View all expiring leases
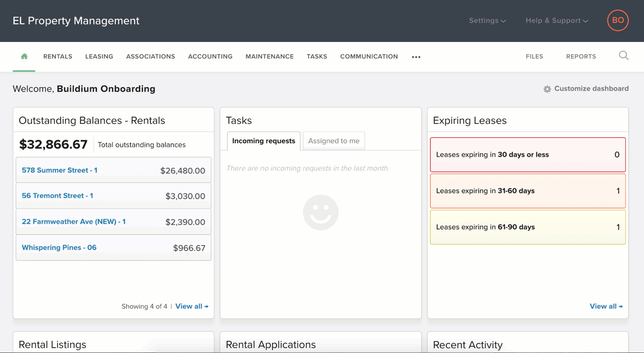The width and height of the screenshot is (644, 353). click(606, 306)
